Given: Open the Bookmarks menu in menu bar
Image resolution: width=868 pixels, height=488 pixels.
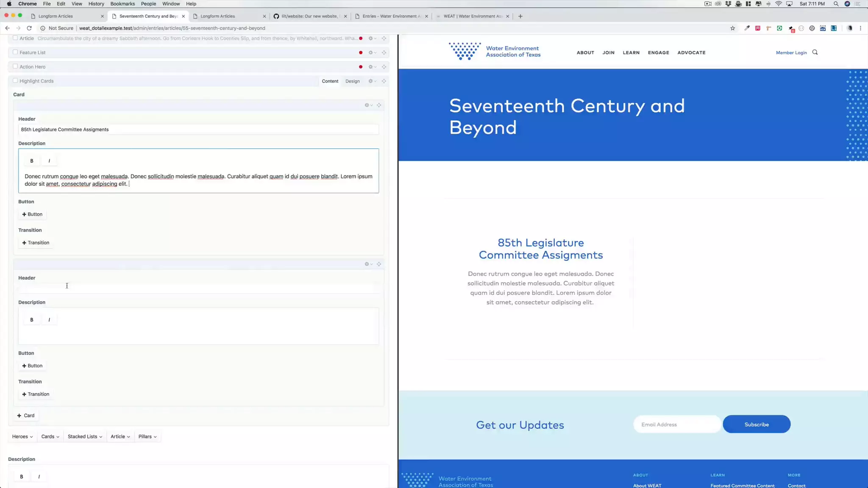Looking at the screenshot, I should point(122,4).
